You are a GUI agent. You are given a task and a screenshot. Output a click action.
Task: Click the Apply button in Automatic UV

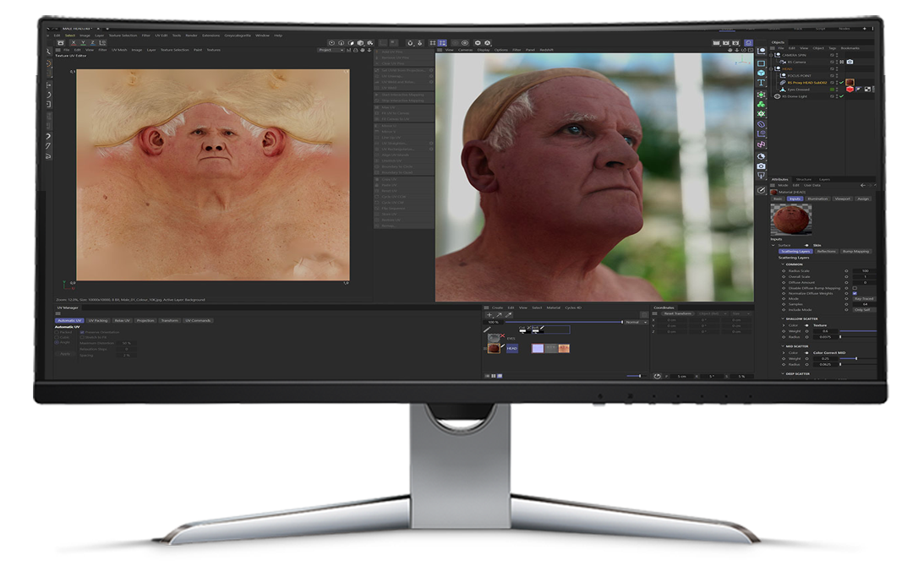pos(65,354)
